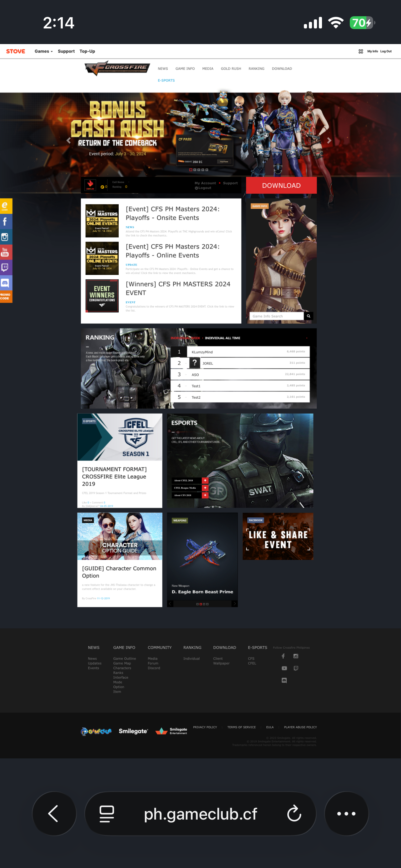
Task: Click the Game Info Search input field
Action: (x=276, y=316)
